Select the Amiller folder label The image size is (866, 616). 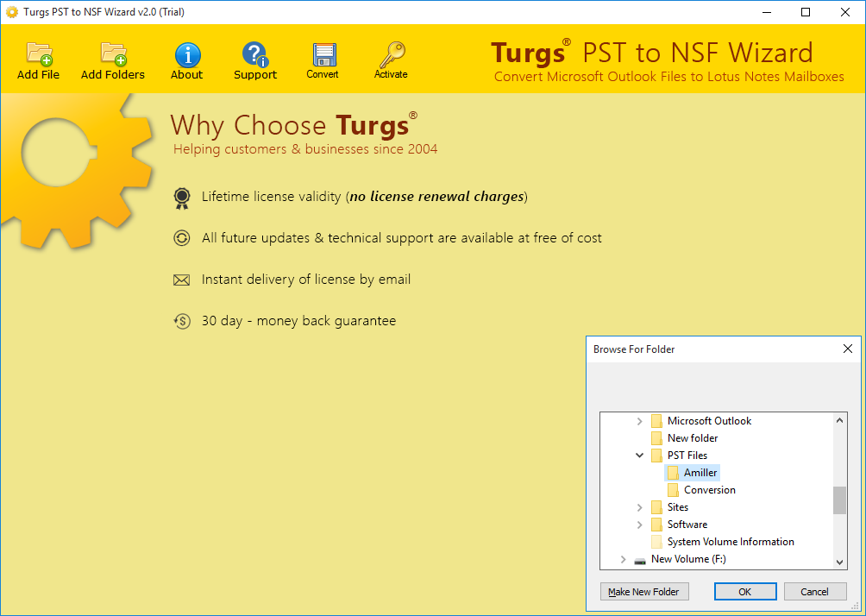(700, 473)
